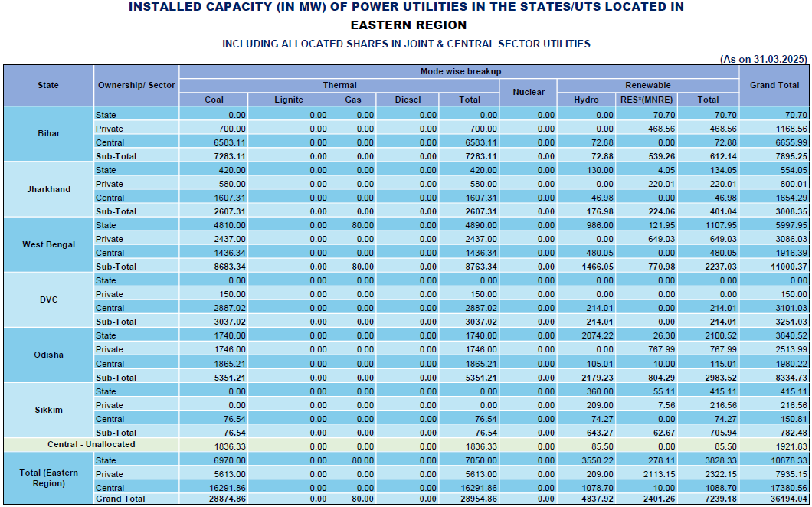The image size is (812, 507).
Task: Select the Jharkhand state cell
Action: (48, 189)
